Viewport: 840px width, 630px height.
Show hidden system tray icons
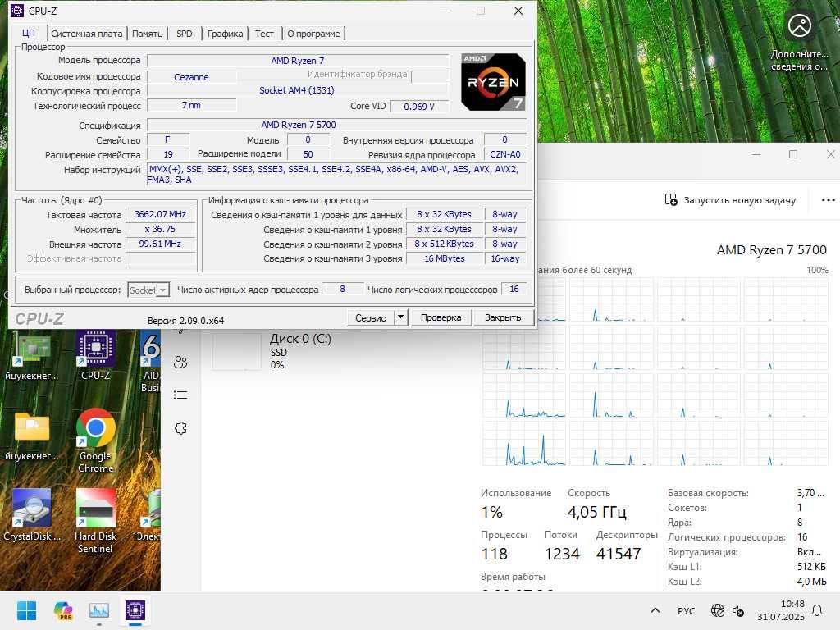pyautogui.click(x=655, y=610)
